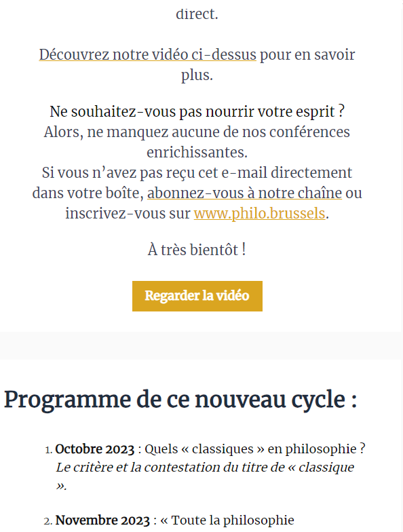Click 'Quels « classiques » en philosophie ?' title
The width and height of the screenshot is (403, 532).
point(255,449)
